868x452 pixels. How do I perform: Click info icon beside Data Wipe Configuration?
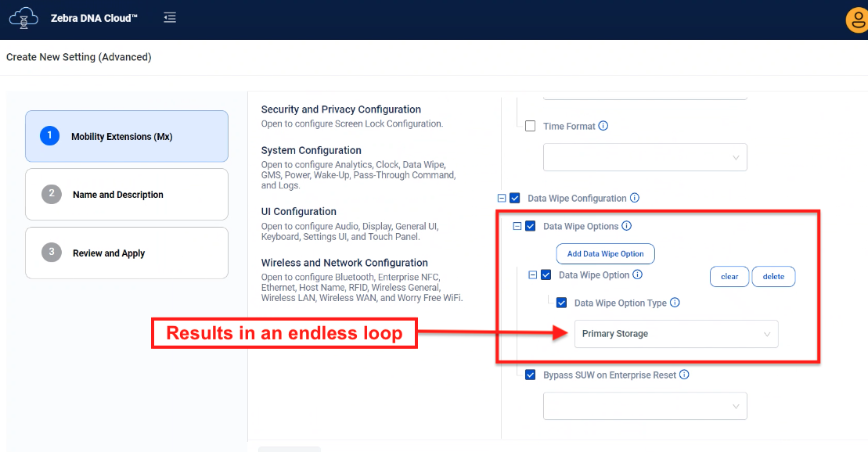pos(635,198)
